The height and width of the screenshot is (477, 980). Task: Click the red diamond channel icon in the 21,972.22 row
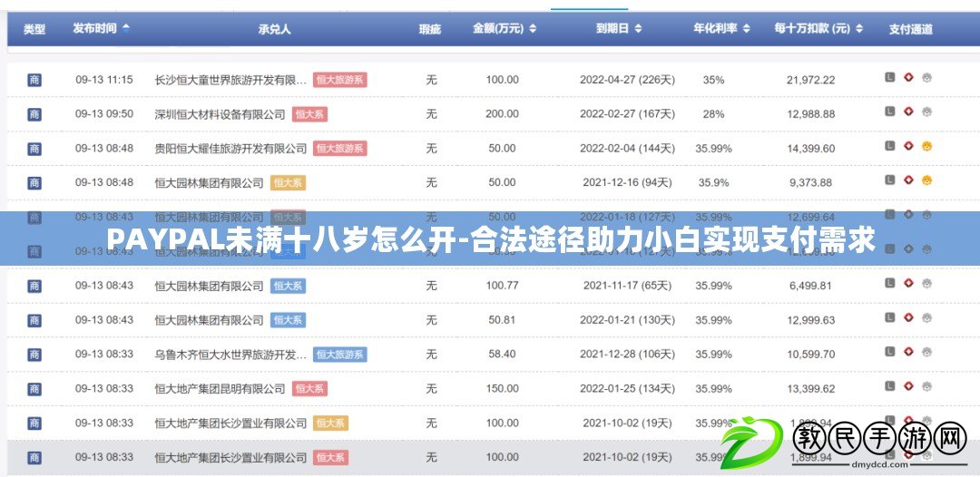tap(908, 77)
